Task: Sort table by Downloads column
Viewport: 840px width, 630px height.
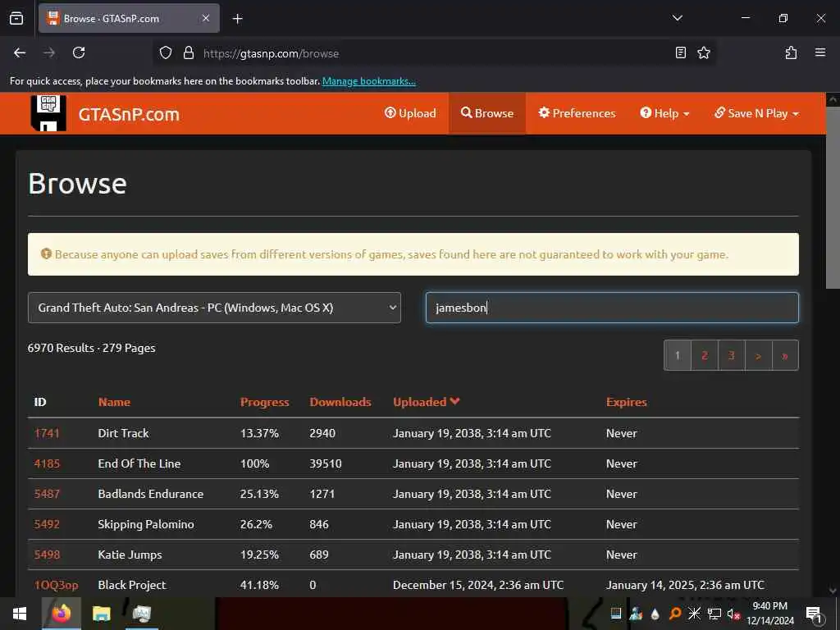Action: (340, 402)
